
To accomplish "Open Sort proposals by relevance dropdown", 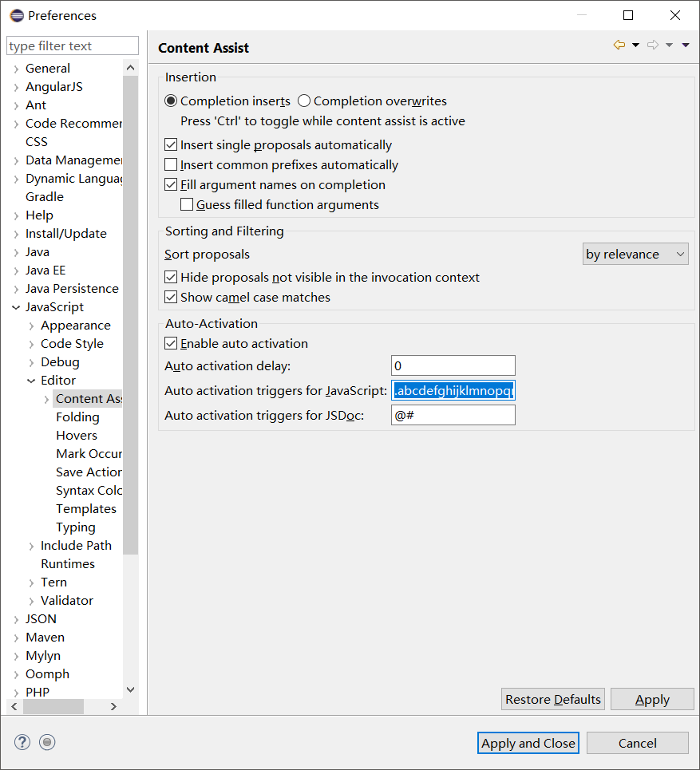I will (635, 254).
